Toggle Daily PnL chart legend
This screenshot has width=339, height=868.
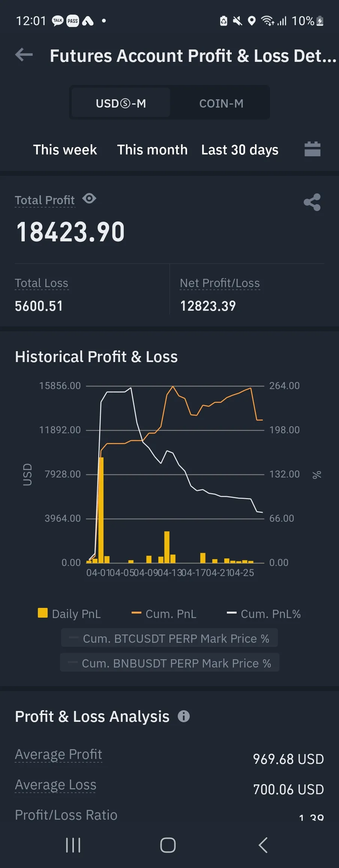coord(69,614)
